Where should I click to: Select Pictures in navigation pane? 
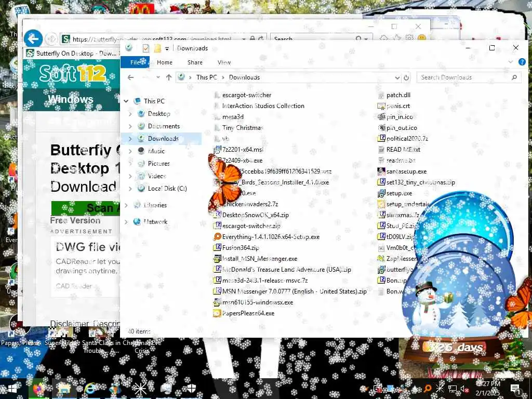click(158, 164)
